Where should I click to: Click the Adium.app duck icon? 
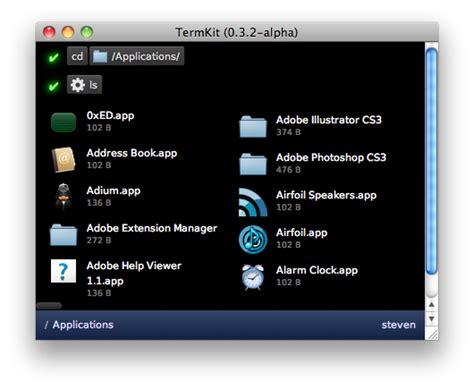63,197
